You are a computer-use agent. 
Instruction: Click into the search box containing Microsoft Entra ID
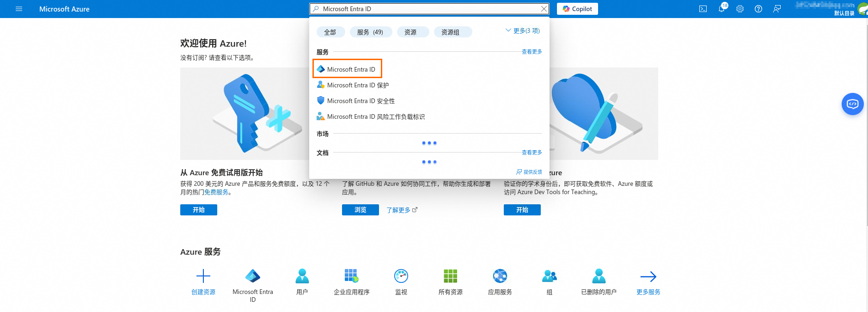point(429,9)
